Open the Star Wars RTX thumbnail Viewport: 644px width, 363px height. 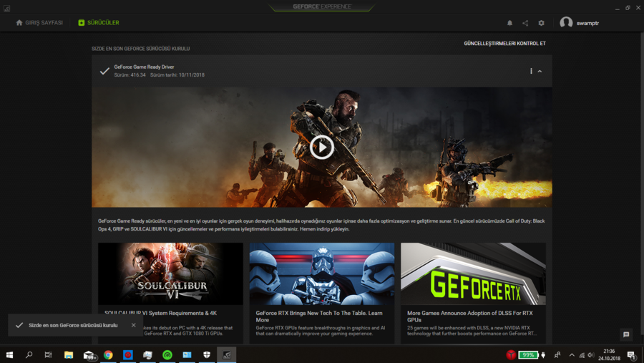(321, 274)
